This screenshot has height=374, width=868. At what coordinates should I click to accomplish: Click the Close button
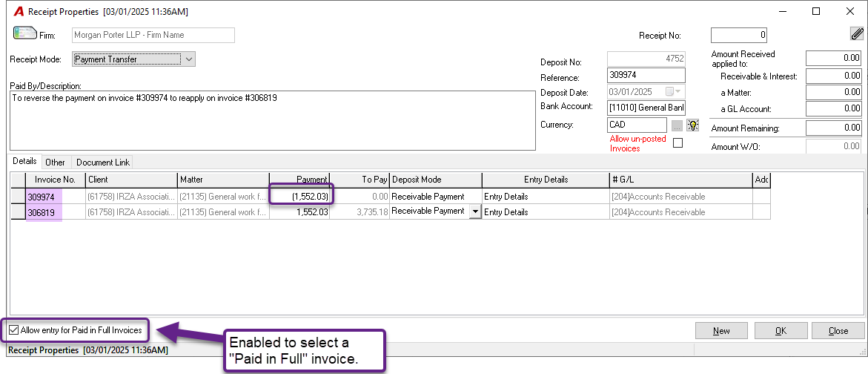coord(838,331)
